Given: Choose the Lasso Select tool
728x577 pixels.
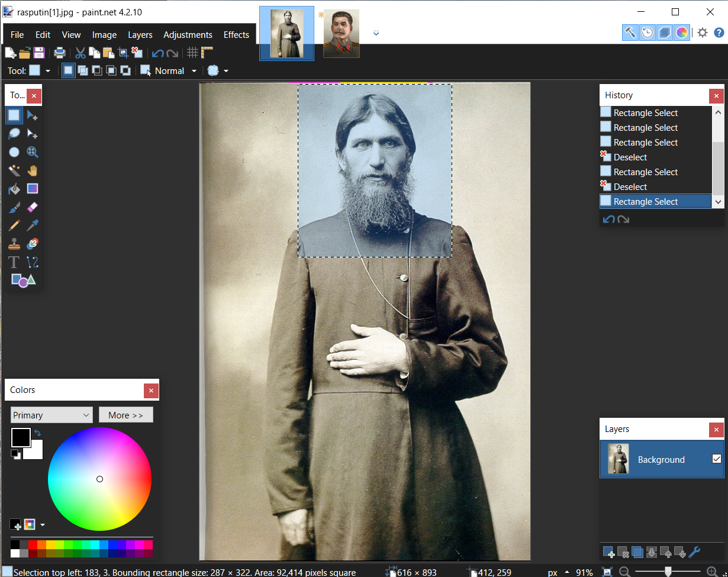Looking at the screenshot, I should tap(14, 134).
